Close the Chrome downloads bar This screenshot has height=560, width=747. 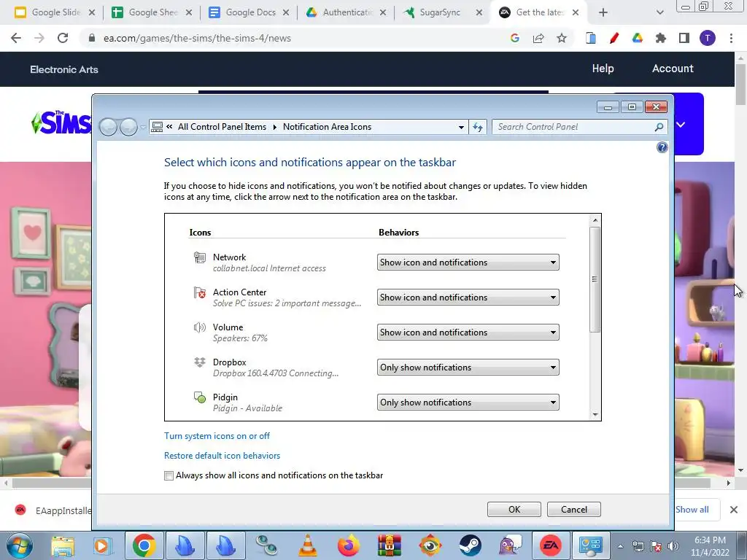(x=734, y=510)
